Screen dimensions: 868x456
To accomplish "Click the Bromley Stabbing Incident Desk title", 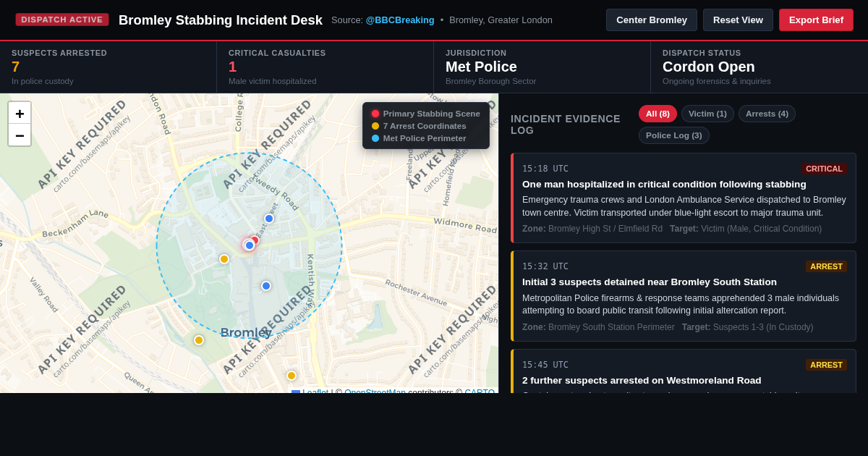I will [x=221, y=20].
